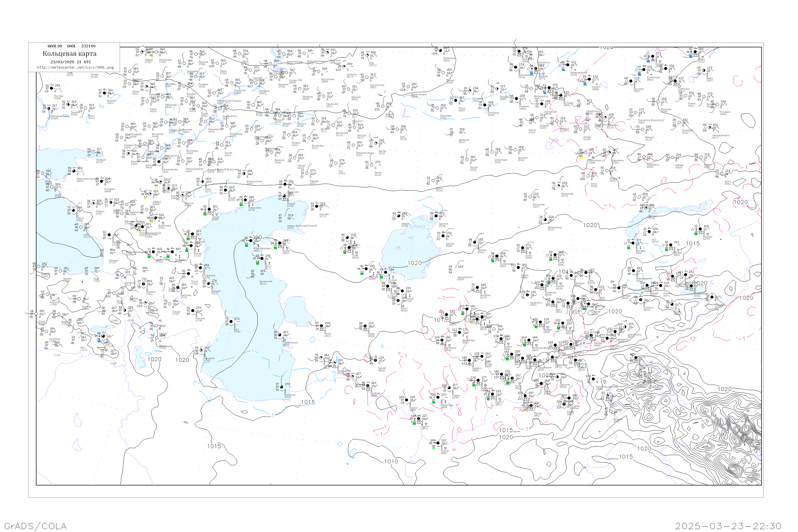Click the Кольцевая карта map title
This screenshot has height=532, width=798.
click(x=69, y=54)
